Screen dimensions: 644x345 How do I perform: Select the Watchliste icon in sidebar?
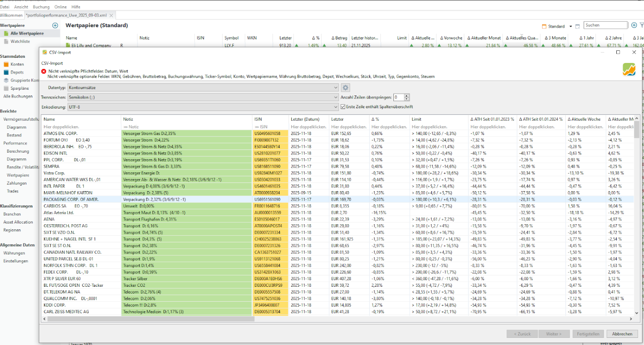tap(6, 42)
